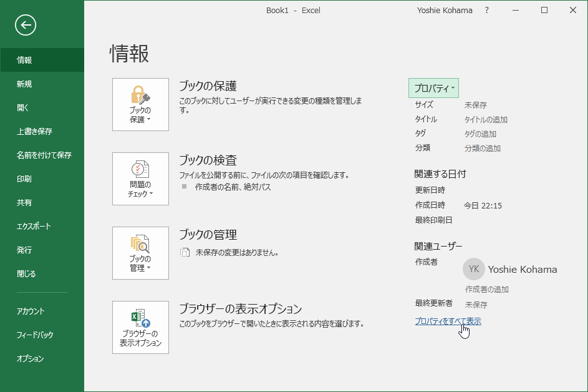The image size is (588, 392).
Task: Open the アカウント page
Action: click(x=42, y=311)
